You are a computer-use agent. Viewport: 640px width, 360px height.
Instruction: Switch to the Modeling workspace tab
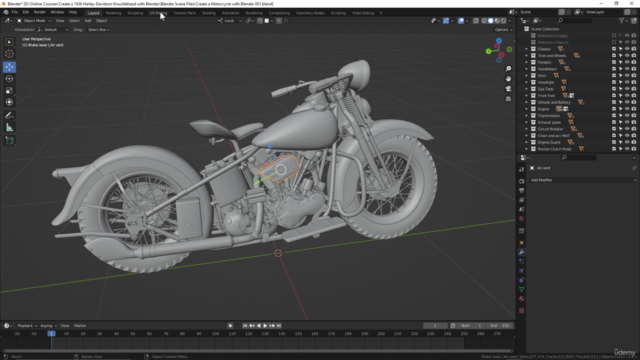click(113, 13)
